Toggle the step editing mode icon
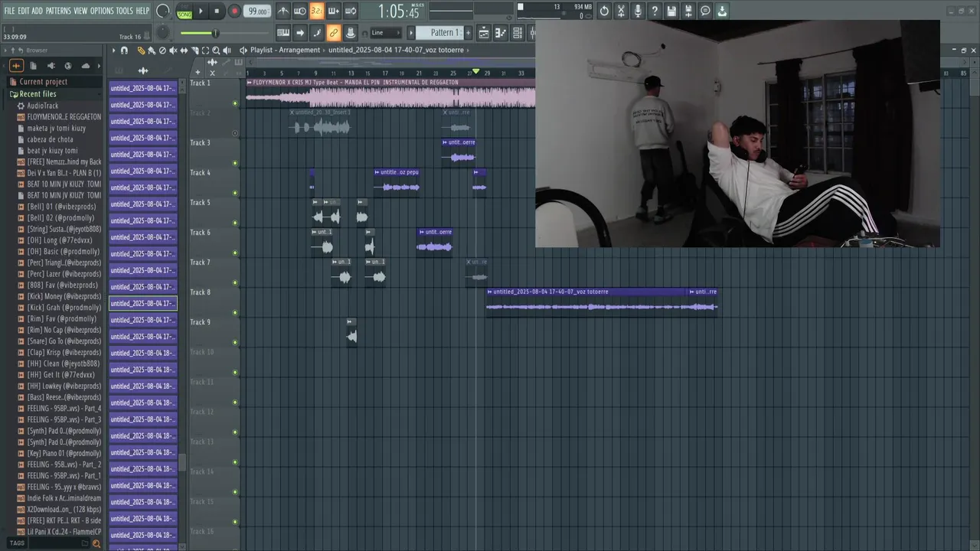The height and width of the screenshot is (551, 980). (x=317, y=33)
